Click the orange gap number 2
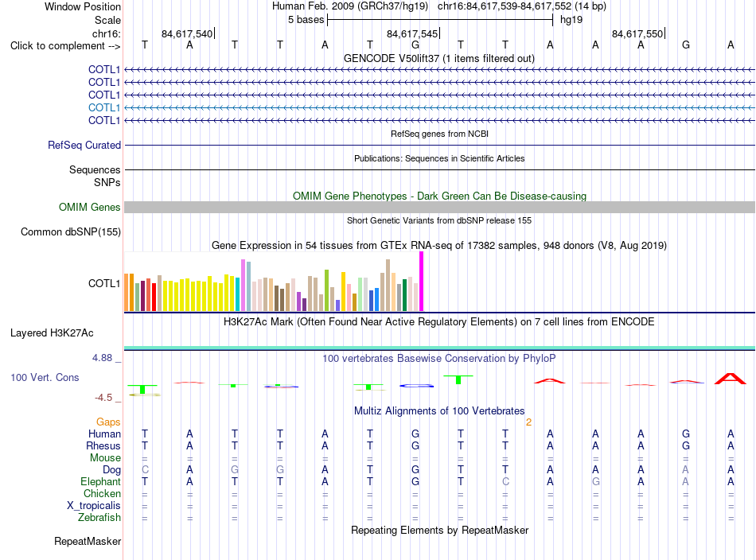The width and height of the screenshot is (756, 560). click(528, 422)
